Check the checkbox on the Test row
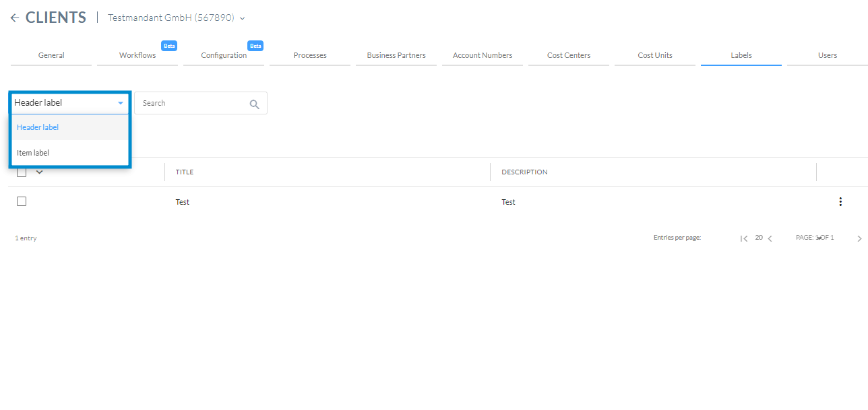 tap(21, 201)
